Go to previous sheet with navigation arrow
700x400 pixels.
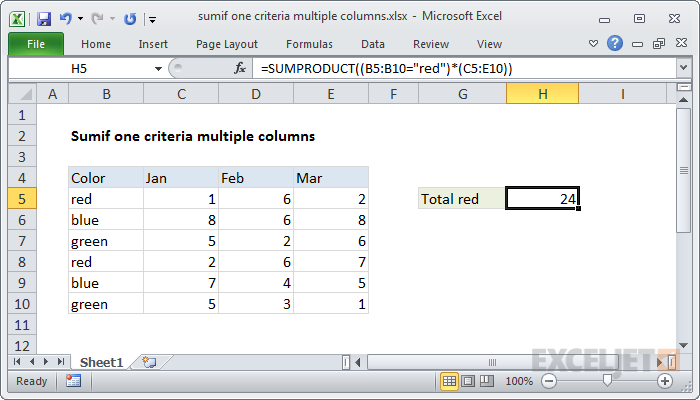32,362
